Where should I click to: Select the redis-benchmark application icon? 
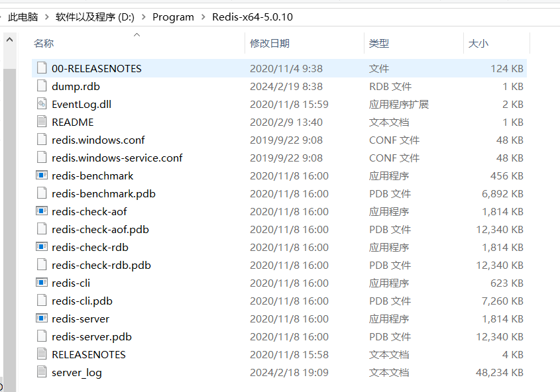click(42, 175)
